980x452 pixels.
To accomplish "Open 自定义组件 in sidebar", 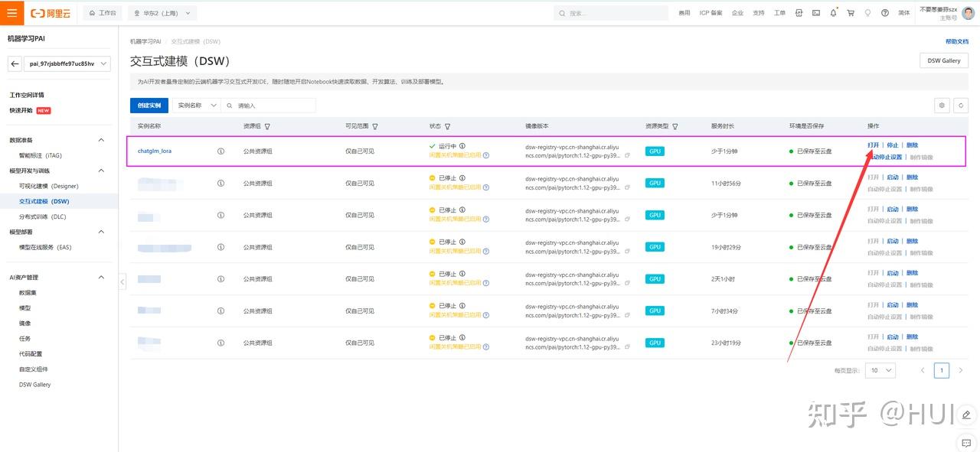I will (34, 369).
